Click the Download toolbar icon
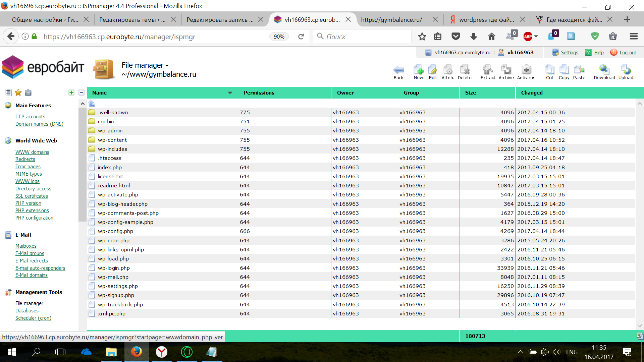The image size is (644, 362). tap(604, 72)
